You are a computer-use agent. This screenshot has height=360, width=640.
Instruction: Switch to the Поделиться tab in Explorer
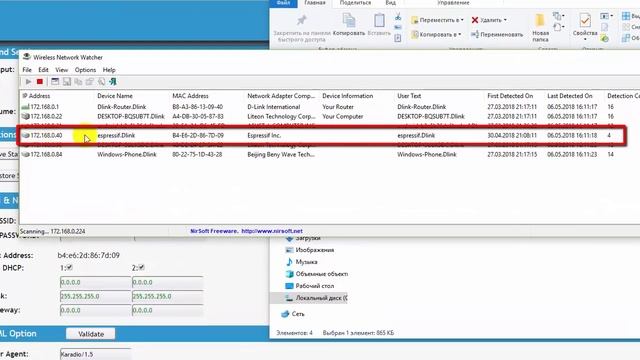tap(355, 3)
